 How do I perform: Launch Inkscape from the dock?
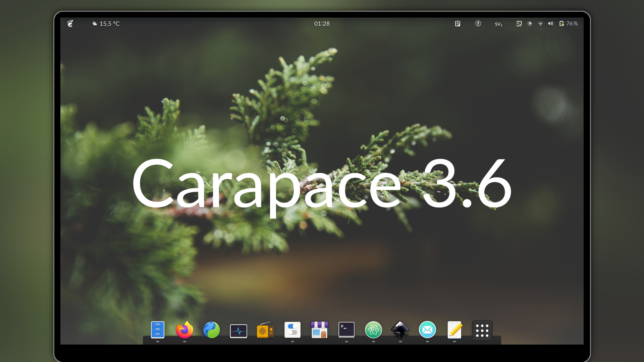(x=400, y=330)
